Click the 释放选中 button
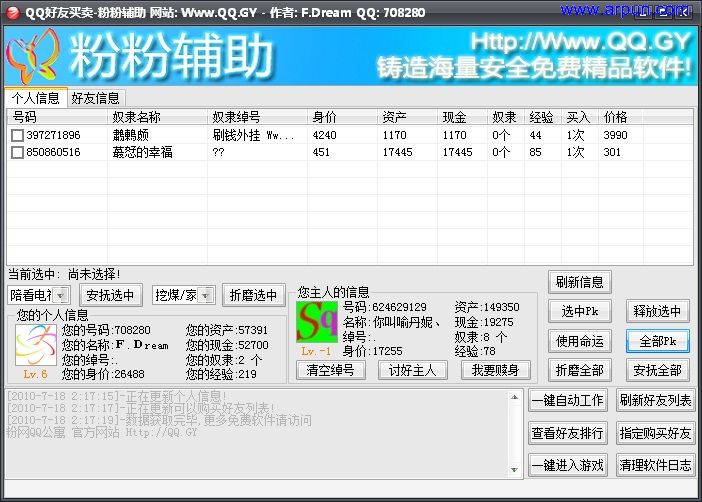 tap(657, 311)
